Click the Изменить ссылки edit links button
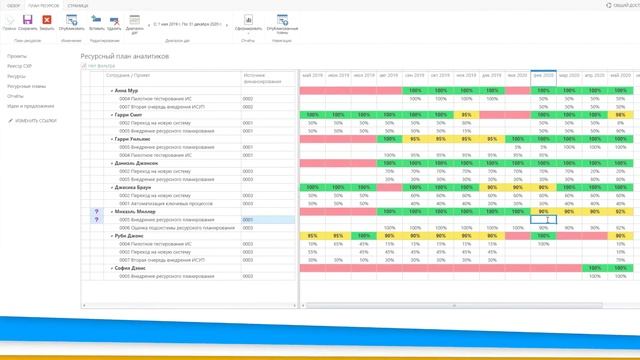The image size is (640, 360). [x=32, y=121]
